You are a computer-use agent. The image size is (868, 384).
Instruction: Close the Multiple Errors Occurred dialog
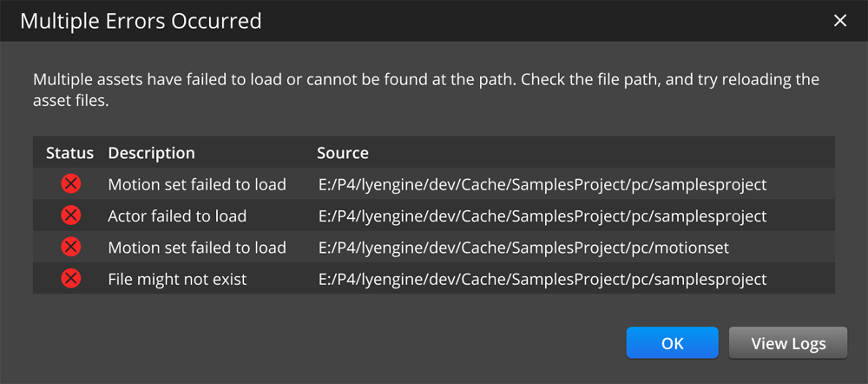tap(839, 21)
